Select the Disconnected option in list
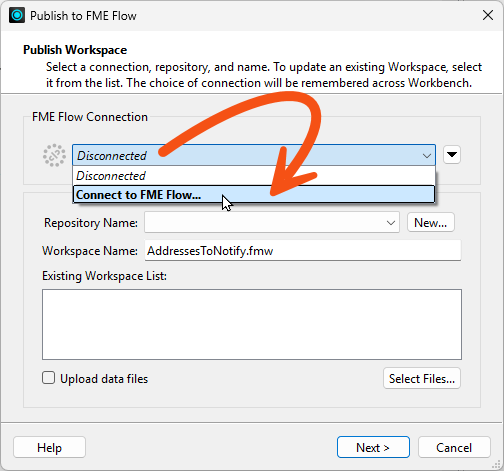 [x=254, y=176]
